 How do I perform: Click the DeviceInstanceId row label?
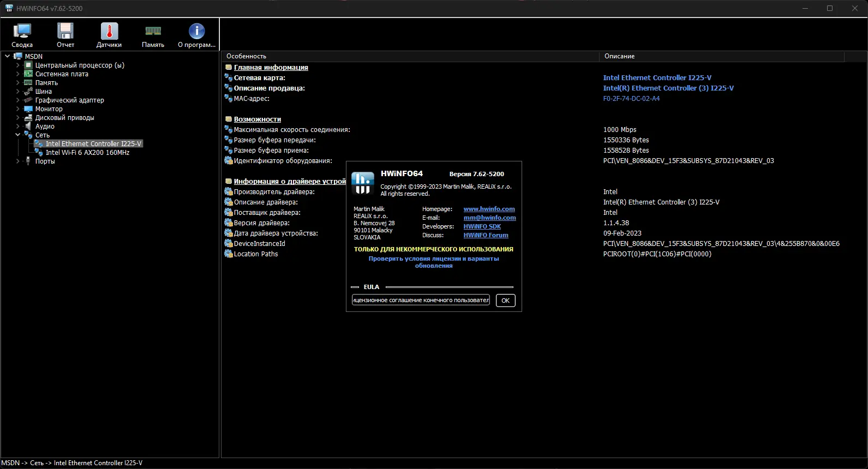click(x=260, y=243)
